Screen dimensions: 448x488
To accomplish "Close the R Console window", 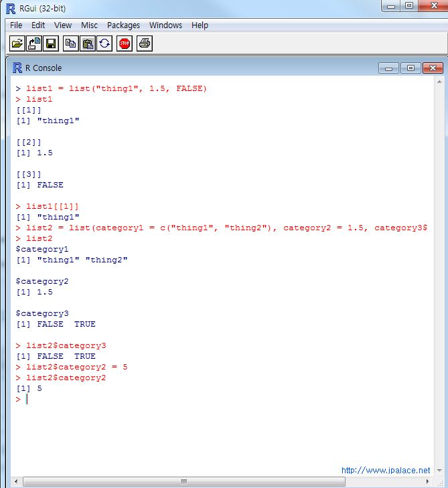I will [433, 68].
